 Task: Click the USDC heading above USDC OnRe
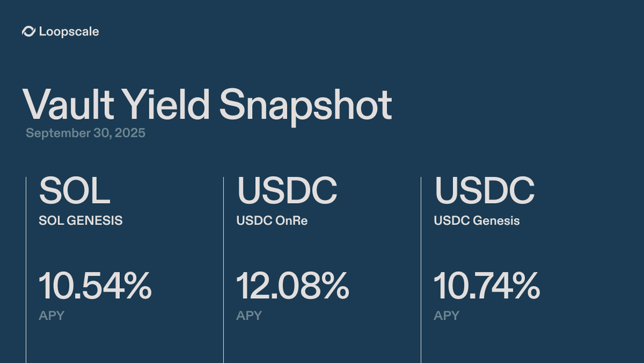[x=286, y=191]
